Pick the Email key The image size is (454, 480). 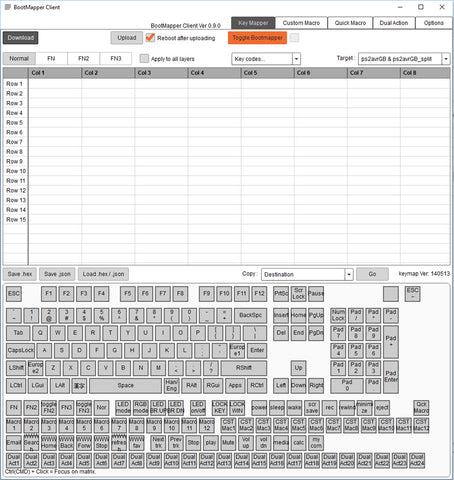(14, 443)
